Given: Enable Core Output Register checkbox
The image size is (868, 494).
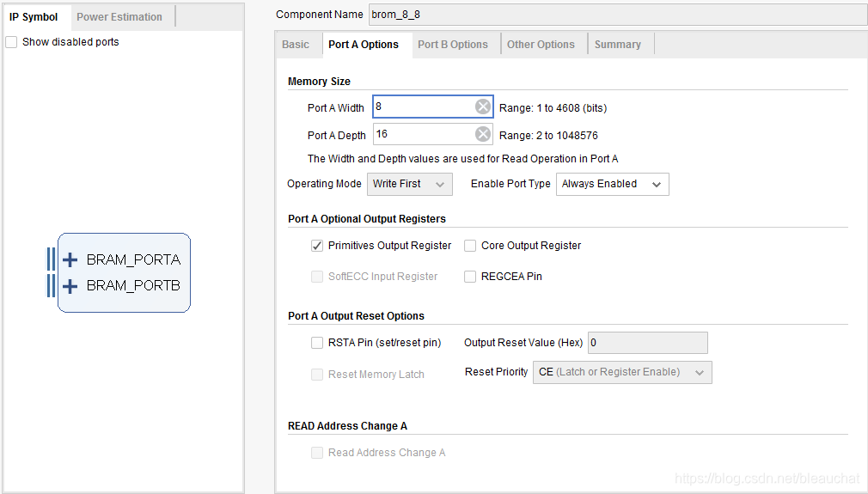Looking at the screenshot, I should pyautogui.click(x=470, y=246).
